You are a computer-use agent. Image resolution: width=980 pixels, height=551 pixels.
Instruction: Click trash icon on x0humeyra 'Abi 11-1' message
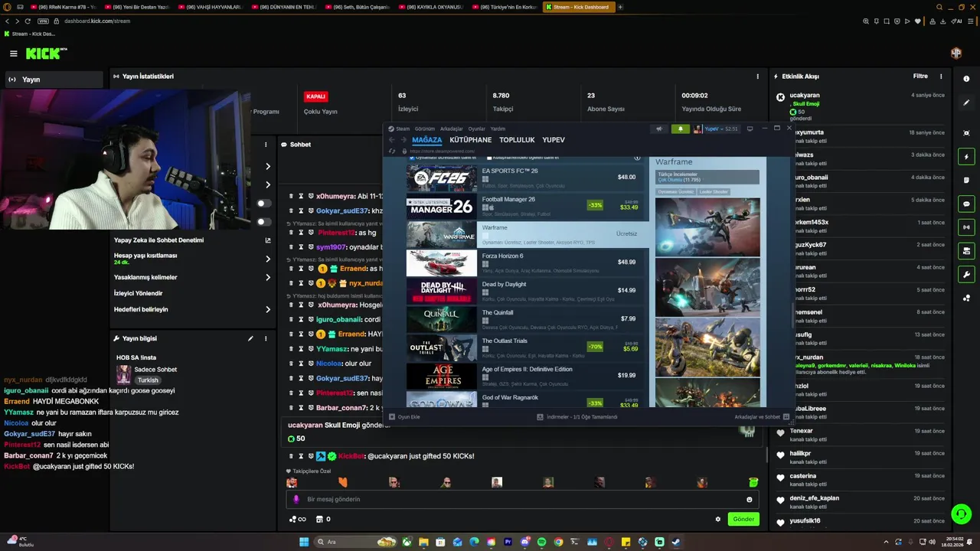point(291,197)
